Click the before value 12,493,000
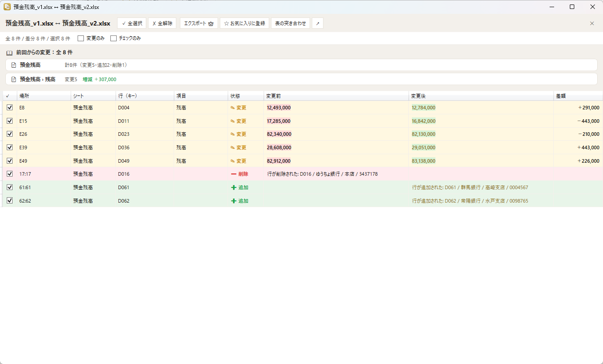This screenshot has height=364, width=603. click(279, 108)
